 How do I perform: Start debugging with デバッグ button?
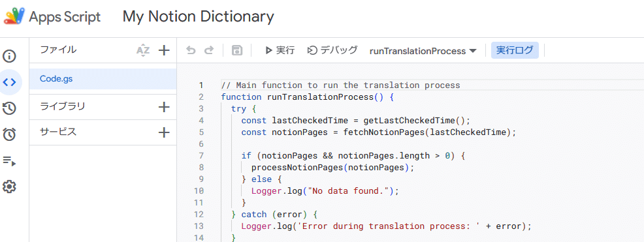coord(332,50)
